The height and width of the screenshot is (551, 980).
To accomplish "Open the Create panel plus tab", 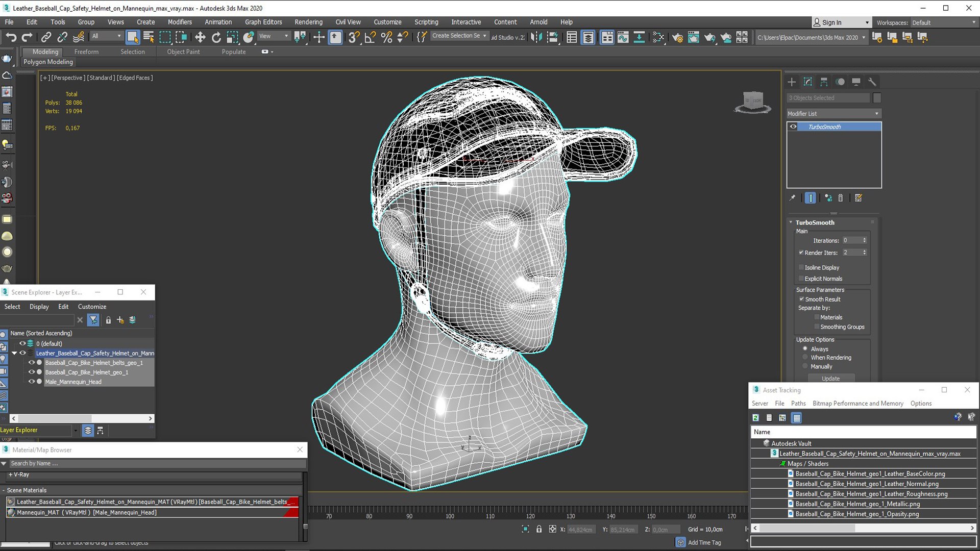I will click(792, 82).
